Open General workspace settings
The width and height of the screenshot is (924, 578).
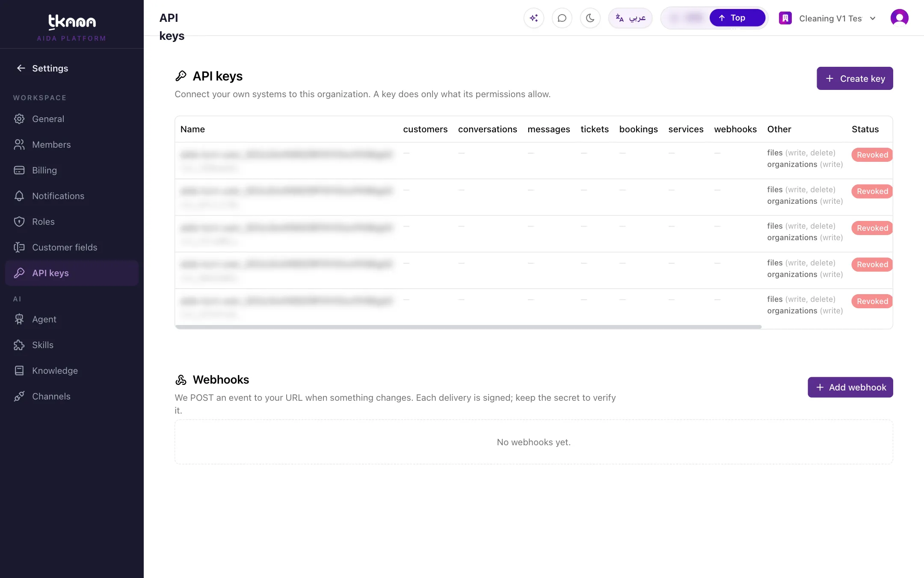pyautogui.click(x=72, y=119)
